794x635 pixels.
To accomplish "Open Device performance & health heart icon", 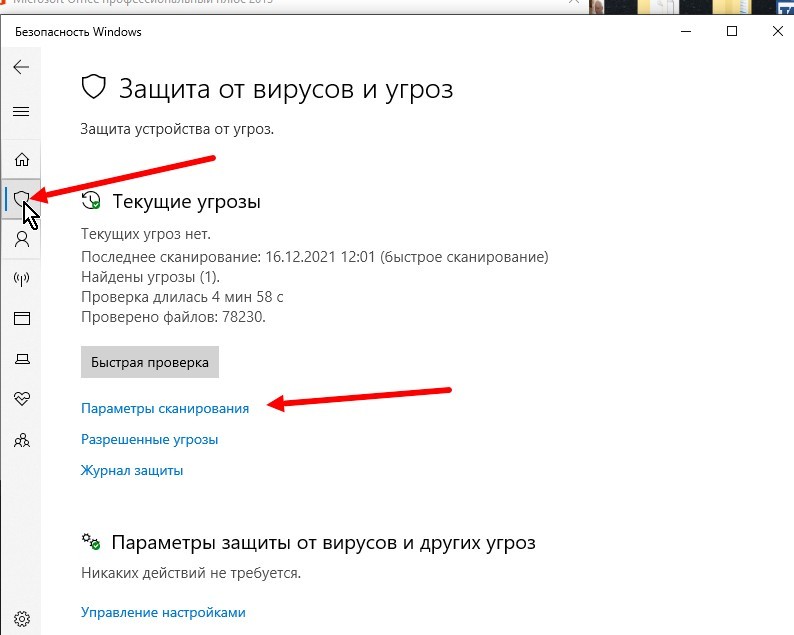I will tap(22, 399).
